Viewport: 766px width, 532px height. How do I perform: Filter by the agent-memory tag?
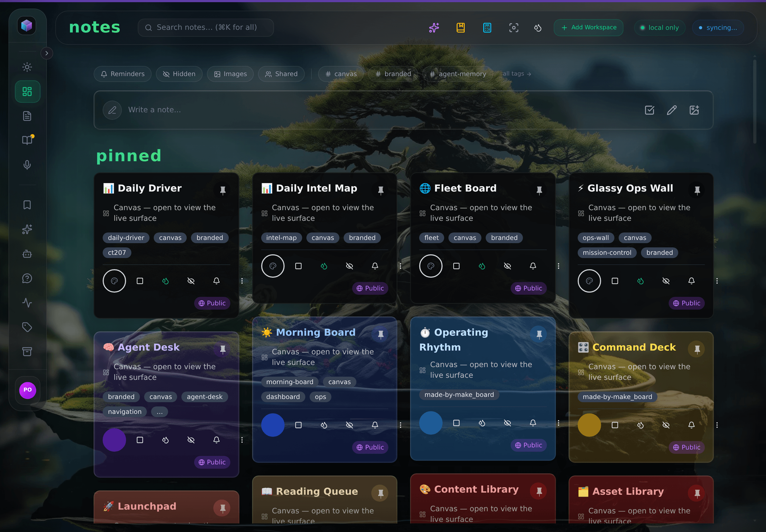pos(458,74)
